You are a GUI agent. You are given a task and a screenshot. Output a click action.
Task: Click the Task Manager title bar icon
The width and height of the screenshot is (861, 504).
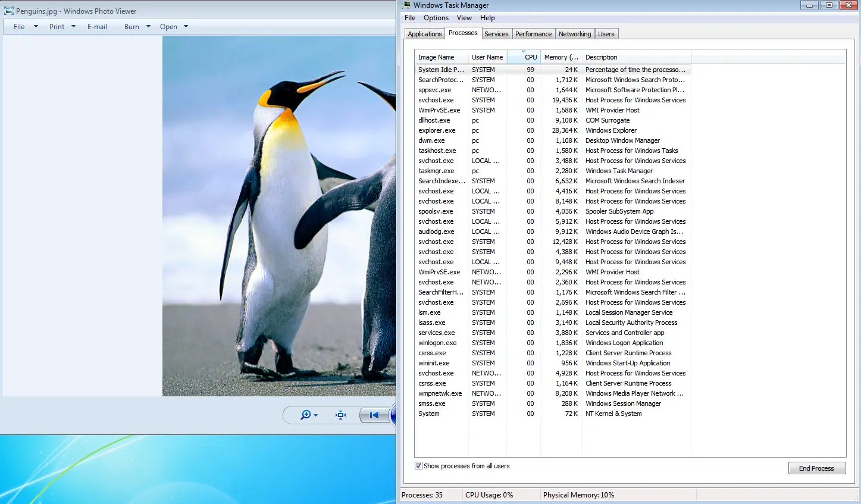pos(406,5)
